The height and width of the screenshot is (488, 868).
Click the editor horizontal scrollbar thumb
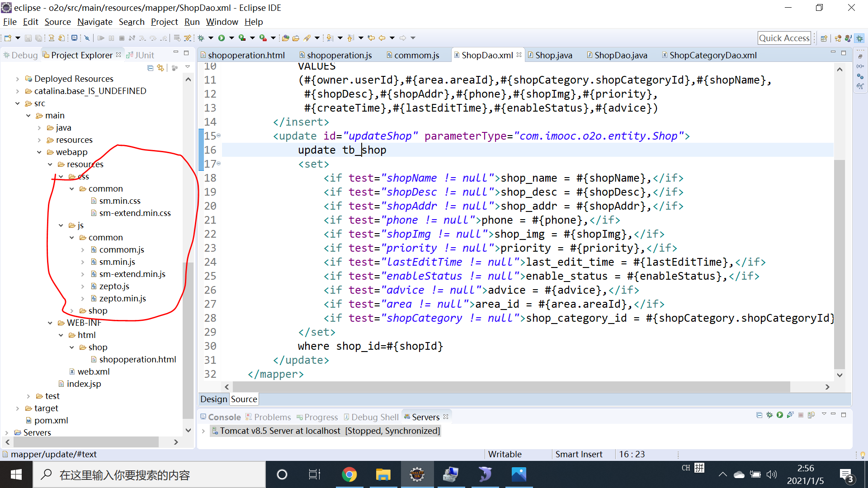pyautogui.click(x=511, y=387)
